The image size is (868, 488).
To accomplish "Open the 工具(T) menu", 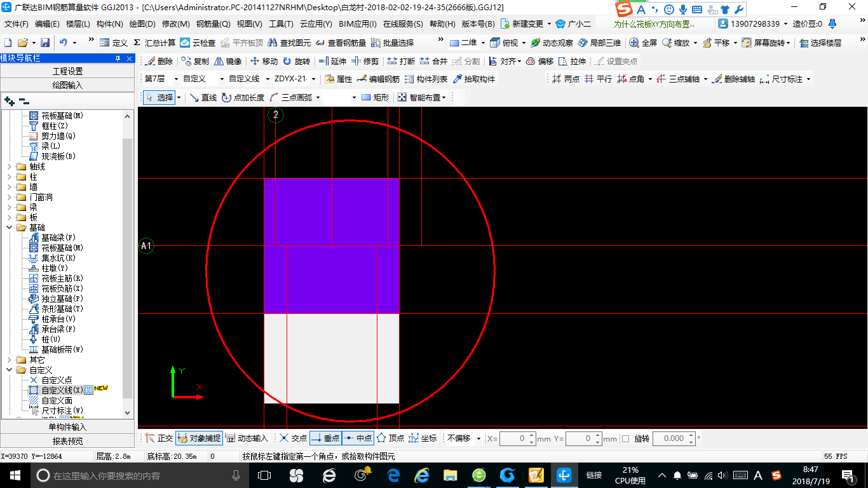I will coord(281,24).
